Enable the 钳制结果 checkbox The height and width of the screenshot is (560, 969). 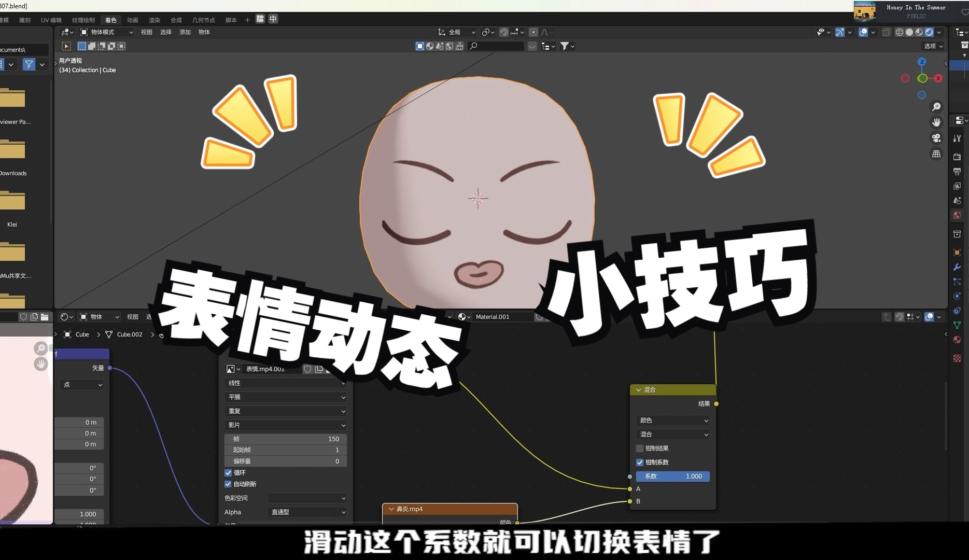[x=640, y=449]
